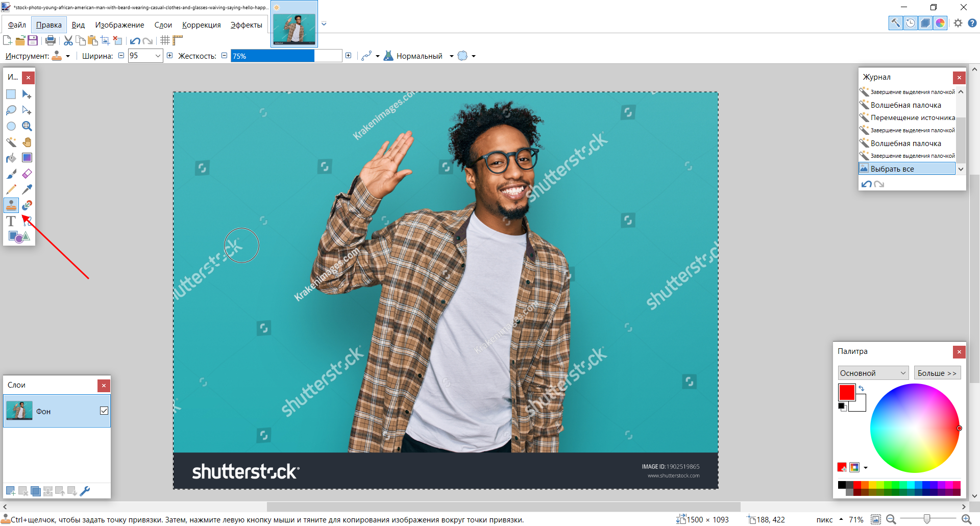The height and width of the screenshot is (526, 980).
Task: Click the Save floppy disk icon
Action: [33, 40]
